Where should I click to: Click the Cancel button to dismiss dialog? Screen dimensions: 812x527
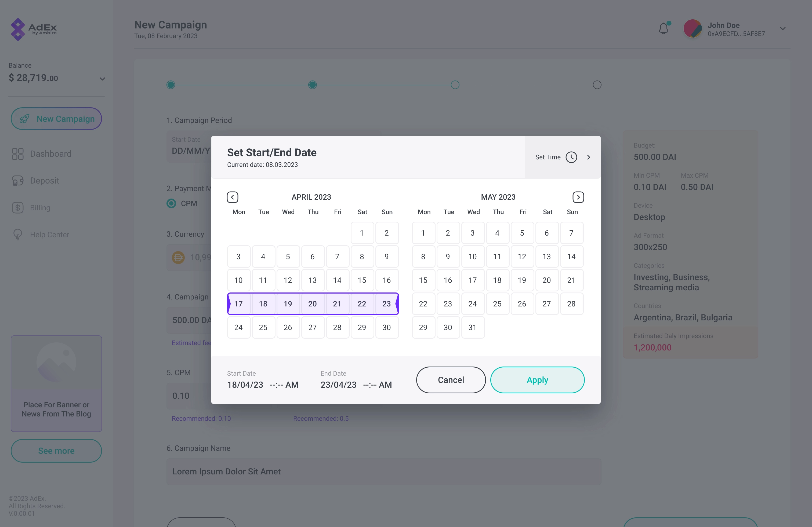pyautogui.click(x=451, y=380)
